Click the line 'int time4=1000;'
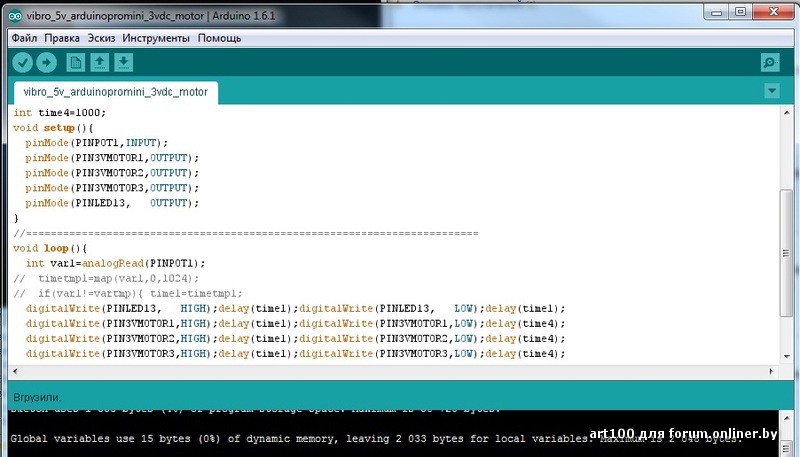The width and height of the screenshot is (800, 457). (x=60, y=113)
